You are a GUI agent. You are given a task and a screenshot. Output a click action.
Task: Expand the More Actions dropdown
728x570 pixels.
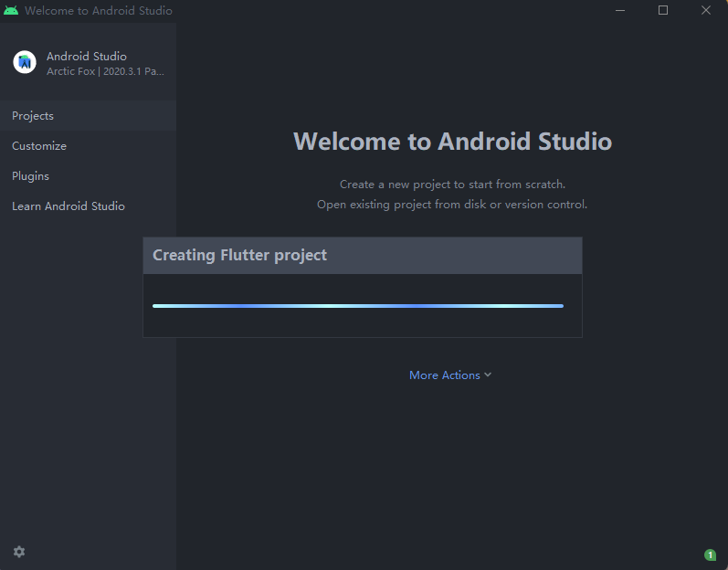point(450,375)
